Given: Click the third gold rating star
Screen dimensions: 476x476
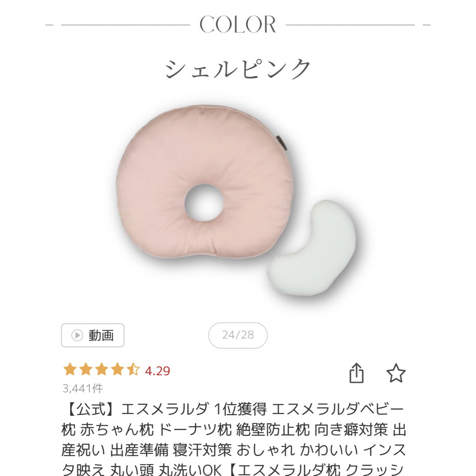Looking at the screenshot, I should (101, 370).
